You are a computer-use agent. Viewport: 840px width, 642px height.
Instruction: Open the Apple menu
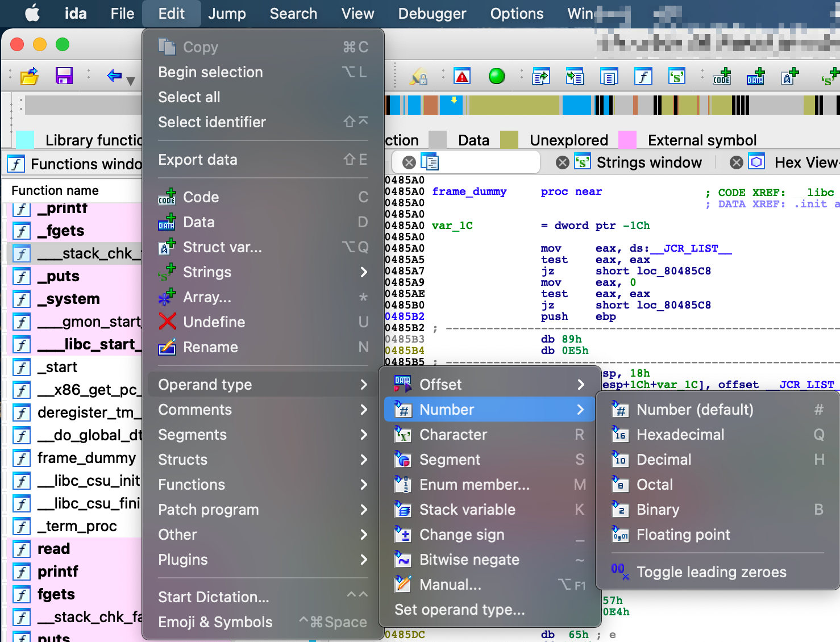click(32, 13)
